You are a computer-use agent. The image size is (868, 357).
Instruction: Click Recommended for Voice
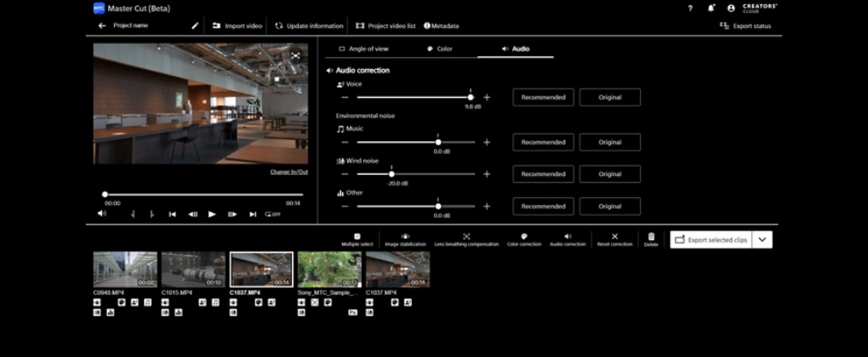point(543,97)
